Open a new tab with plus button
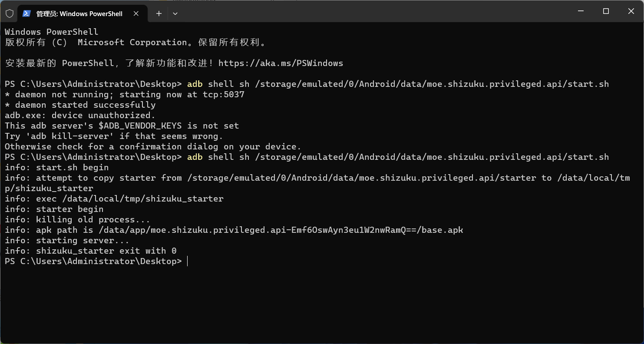This screenshot has height=344, width=644. (x=159, y=13)
